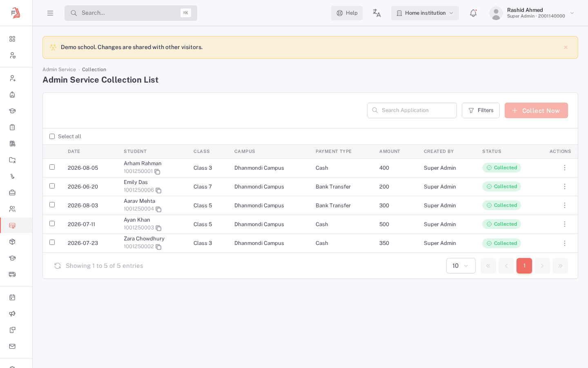This screenshot has height=368, width=588.
Task: Open actions menu for Arham Rahman row
Action: pyautogui.click(x=565, y=168)
